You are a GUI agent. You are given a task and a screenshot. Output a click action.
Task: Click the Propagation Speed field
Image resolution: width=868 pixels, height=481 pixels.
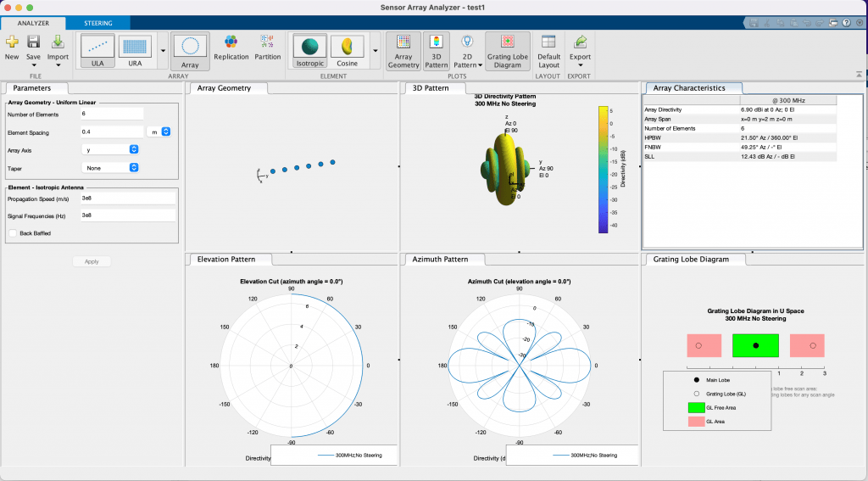128,199
